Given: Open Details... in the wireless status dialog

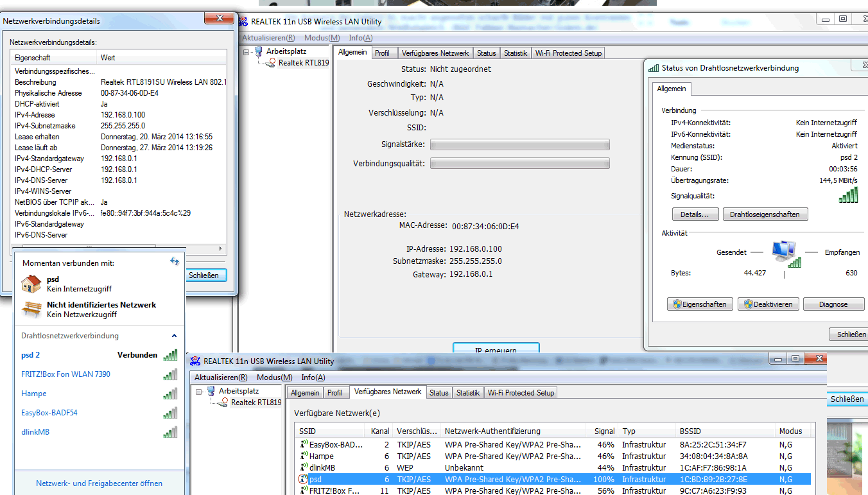Looking at the screenshot, I should coord(695,214).
